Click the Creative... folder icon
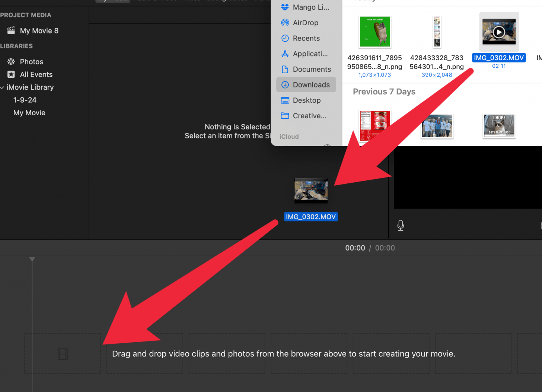This screenshot has width=542, height=392. 285,116
